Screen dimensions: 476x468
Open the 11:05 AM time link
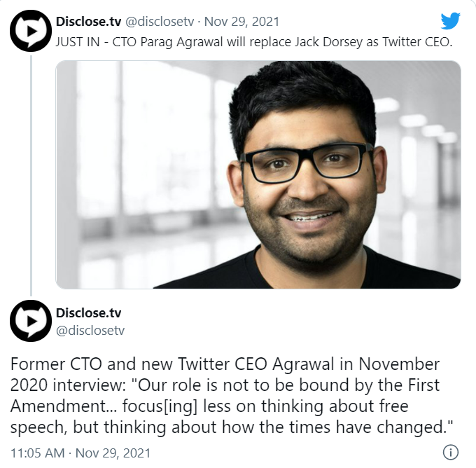[x=36, y=452]
